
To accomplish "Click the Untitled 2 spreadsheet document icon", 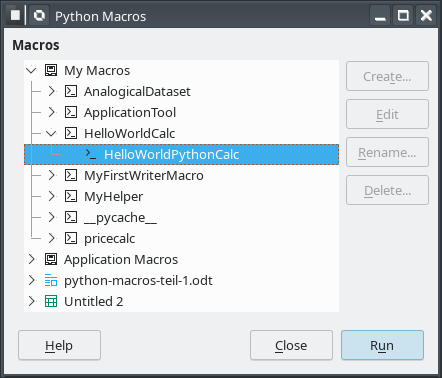I will pos(51,301).
